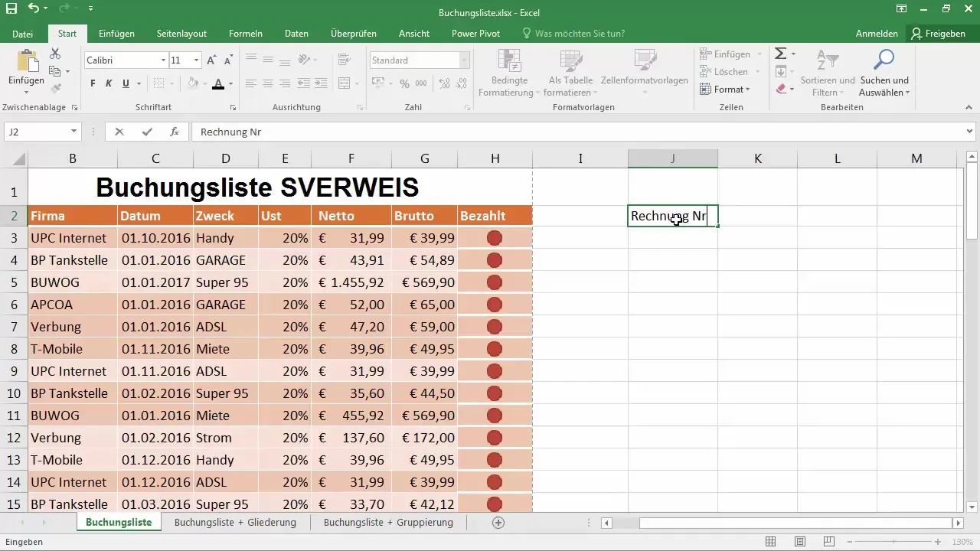This screenshot has height=551, width=980.
Task: Click the fill color paint bucket icon
Action: coord(192,83)
